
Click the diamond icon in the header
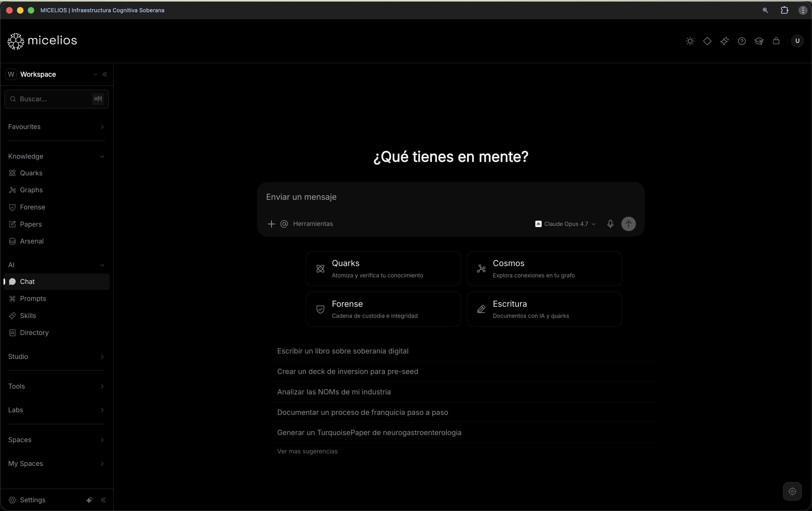707,41
